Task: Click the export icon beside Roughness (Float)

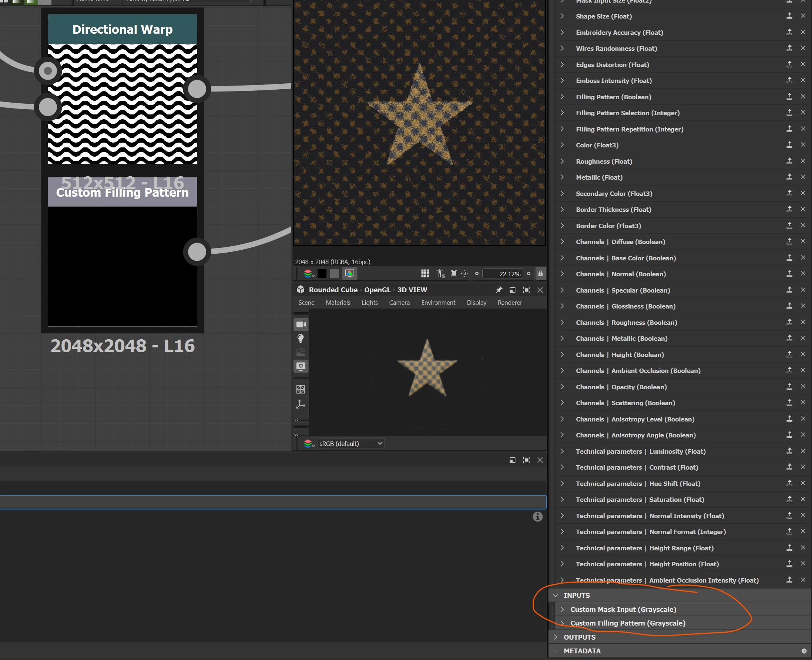Action: click(x=789, y=161)
